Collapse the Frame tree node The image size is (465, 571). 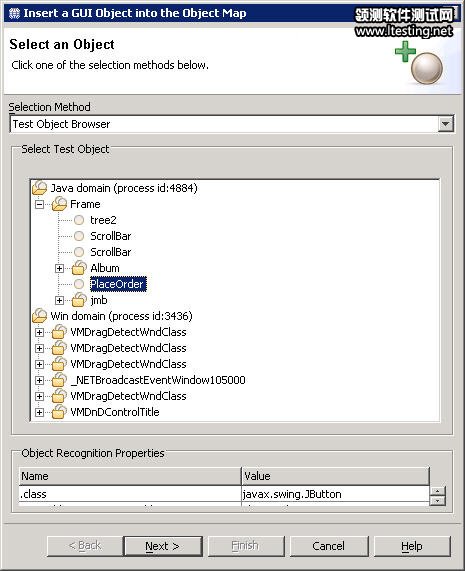click(x=39, y=204)
